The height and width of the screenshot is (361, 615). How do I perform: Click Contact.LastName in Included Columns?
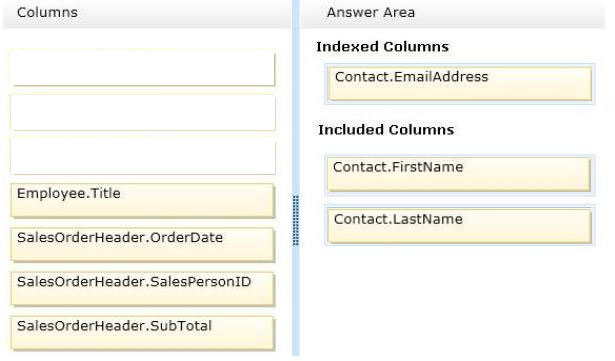coord(460,226)
